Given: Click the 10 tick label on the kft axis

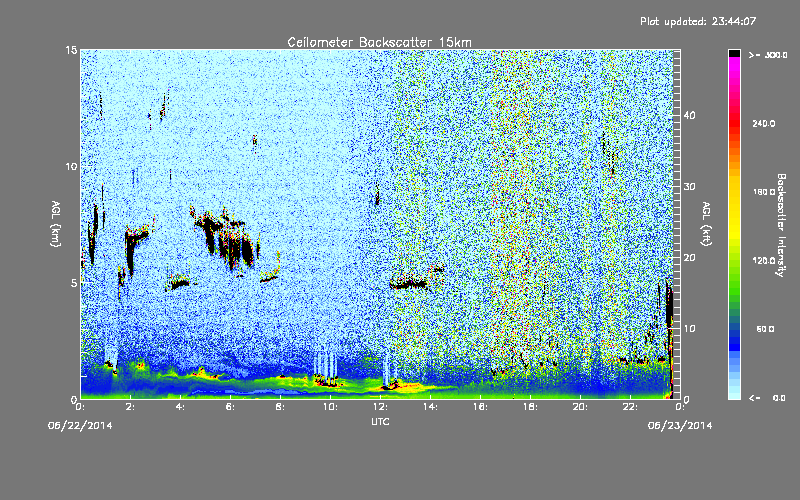Looking at the screenshot, I should 689,329.
